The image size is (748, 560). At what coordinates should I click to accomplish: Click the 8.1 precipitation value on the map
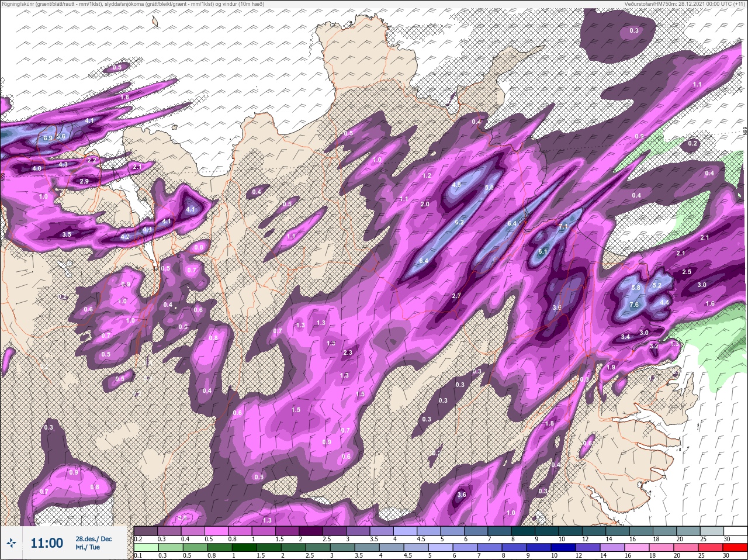542,251
